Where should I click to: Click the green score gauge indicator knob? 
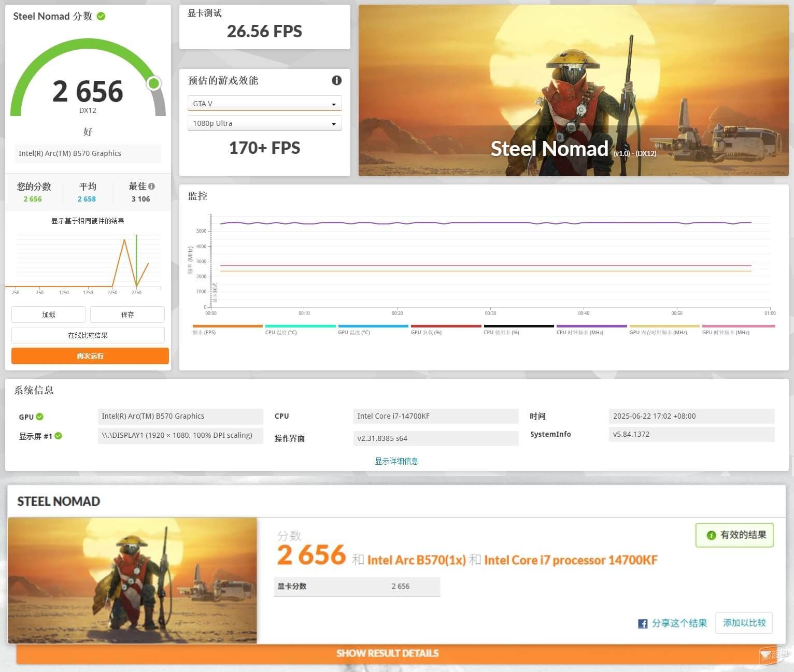tap(153, 83)
